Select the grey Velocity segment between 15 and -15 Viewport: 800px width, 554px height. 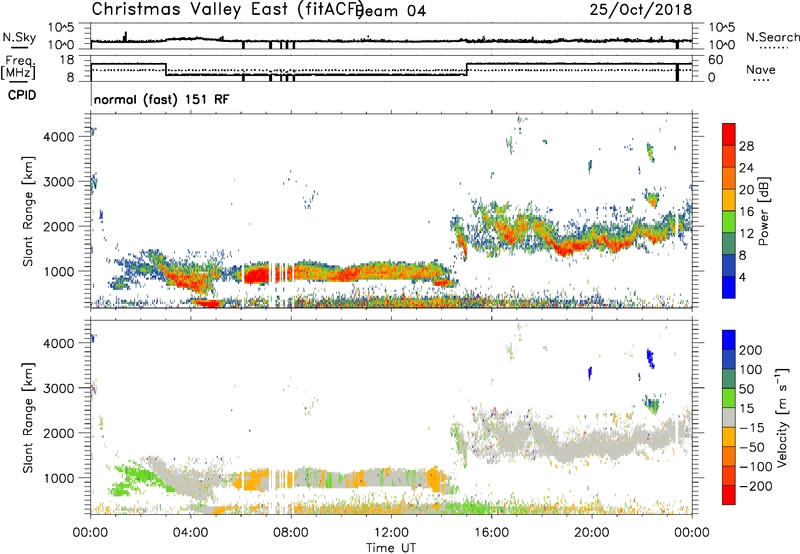[729, 418]
